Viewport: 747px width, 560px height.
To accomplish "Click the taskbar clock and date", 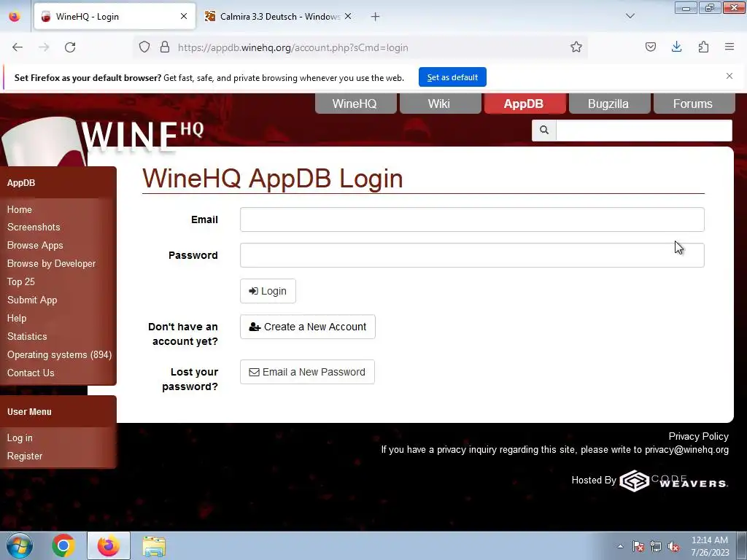I will (x=710, y=546).
